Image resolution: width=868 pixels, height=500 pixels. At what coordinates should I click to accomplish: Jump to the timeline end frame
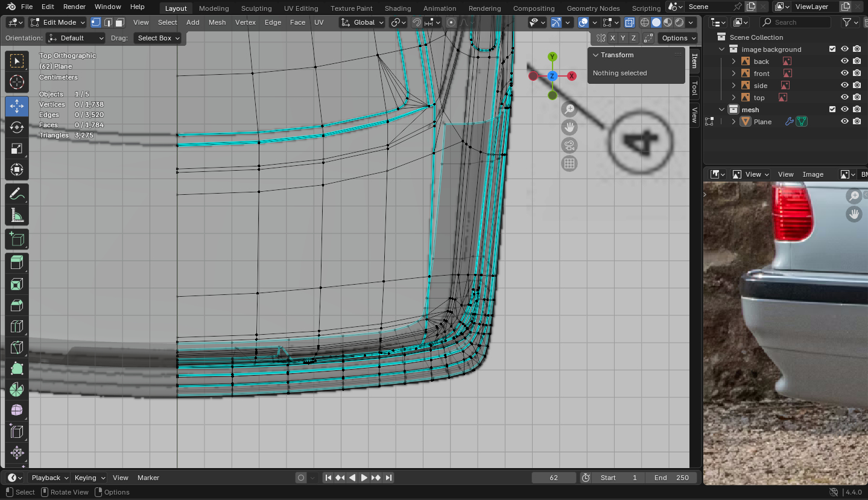pos(388,478)
